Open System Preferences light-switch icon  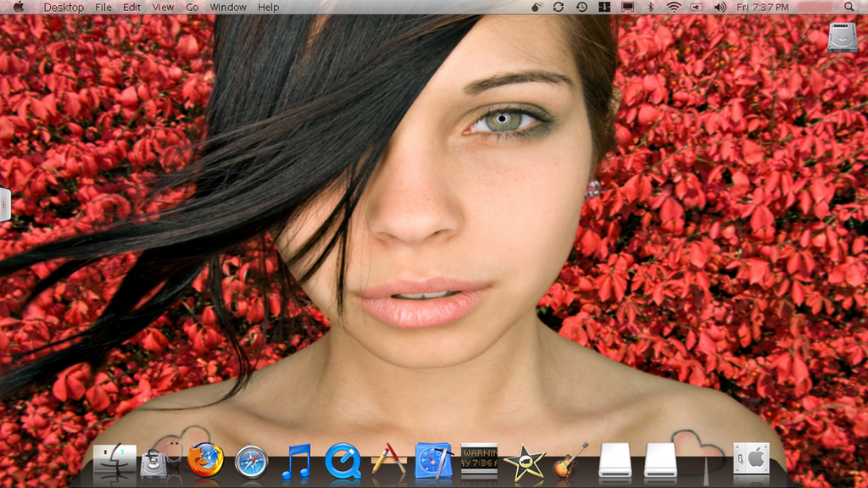(x=751, y=458)
